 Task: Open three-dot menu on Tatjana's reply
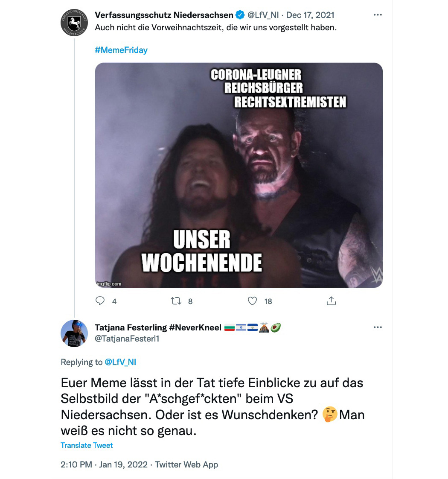coord(378,327)
